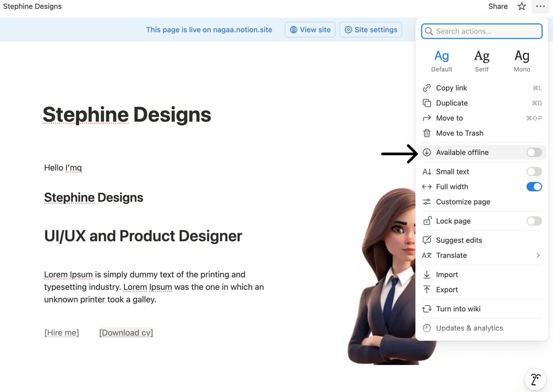This screenshot has height=392, width=553.
Task: Choose Suggest edits
Action: [482, 240]
